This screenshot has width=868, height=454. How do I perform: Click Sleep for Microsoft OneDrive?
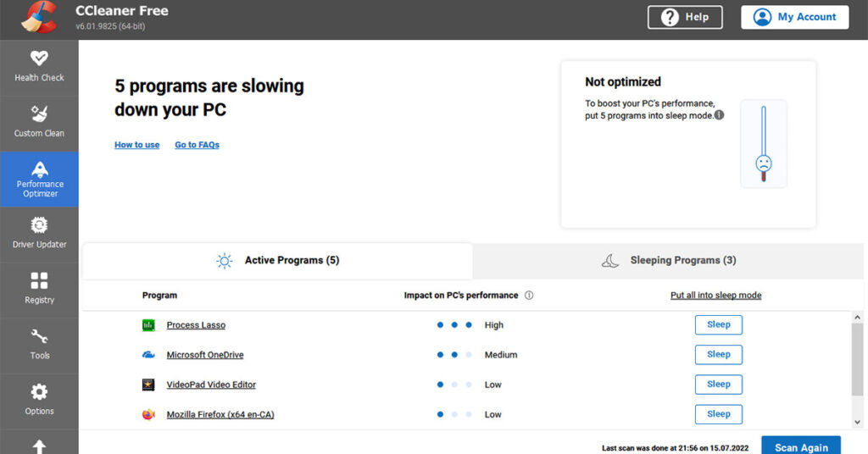coord(718,355)
